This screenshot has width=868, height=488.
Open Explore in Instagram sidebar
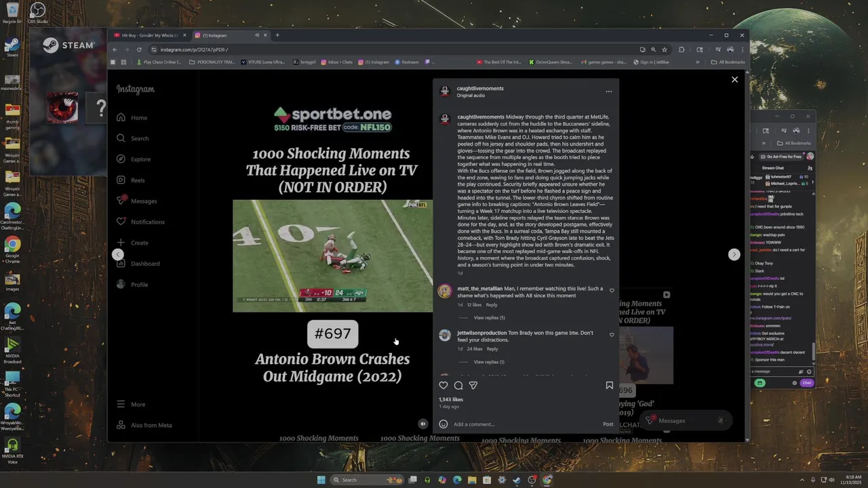pos(133,159)
